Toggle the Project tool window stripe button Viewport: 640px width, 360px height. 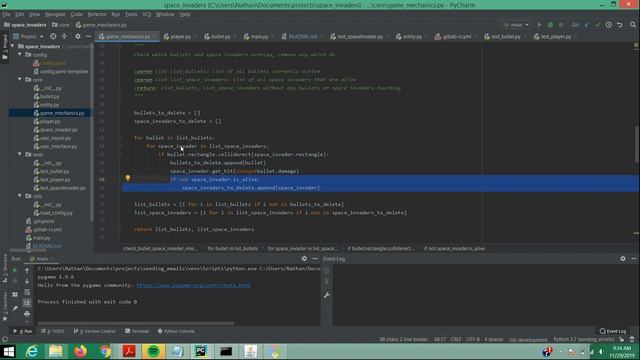point(4,47)
